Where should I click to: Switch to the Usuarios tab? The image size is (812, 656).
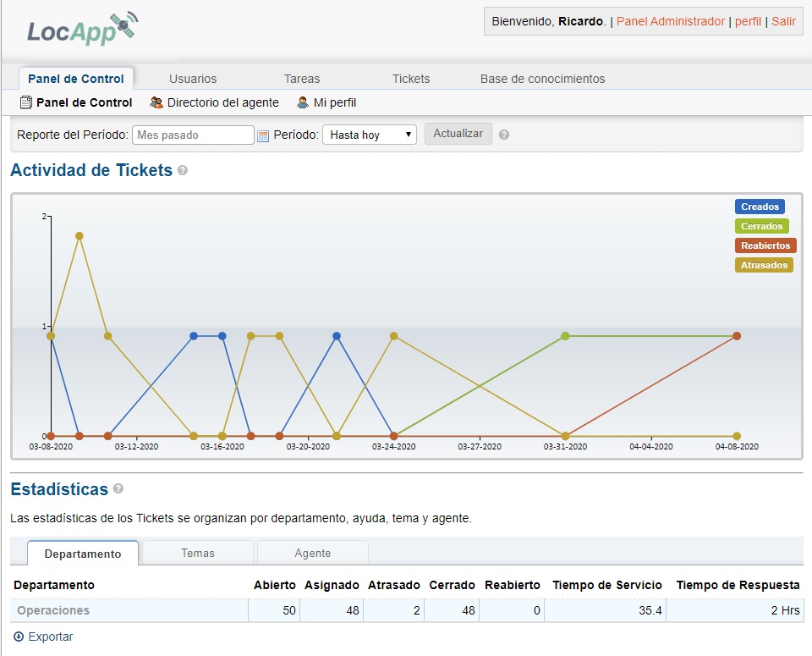193,79
